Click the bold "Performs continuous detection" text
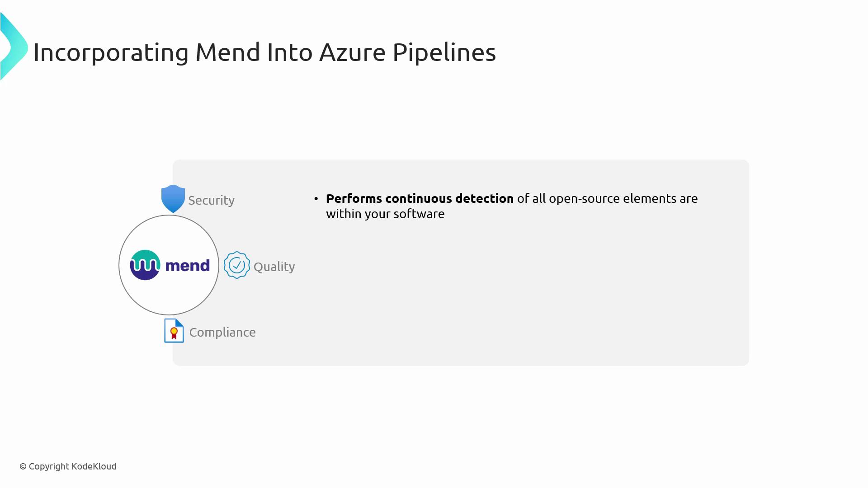Image resolution: width=868 pixels, height=488 pixels. click(420, 198)
